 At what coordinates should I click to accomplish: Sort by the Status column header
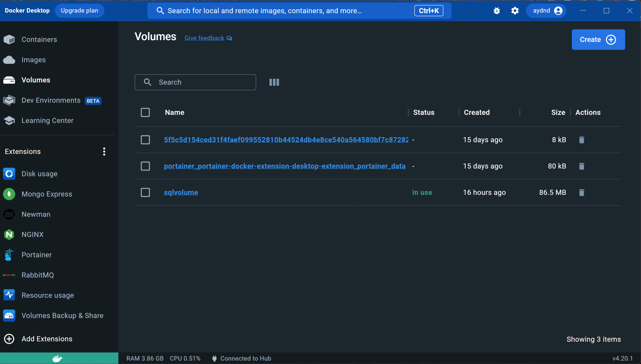(424, 113)
